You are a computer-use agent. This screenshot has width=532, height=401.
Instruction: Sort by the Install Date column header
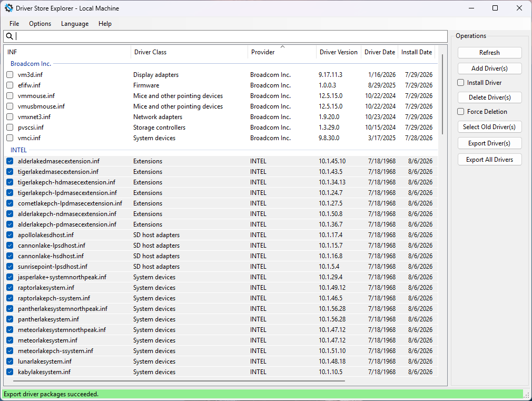(417, 52)
